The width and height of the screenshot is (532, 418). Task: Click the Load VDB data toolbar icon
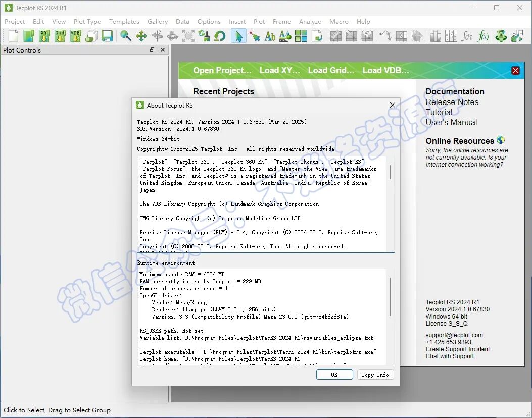tap(76, 36)
